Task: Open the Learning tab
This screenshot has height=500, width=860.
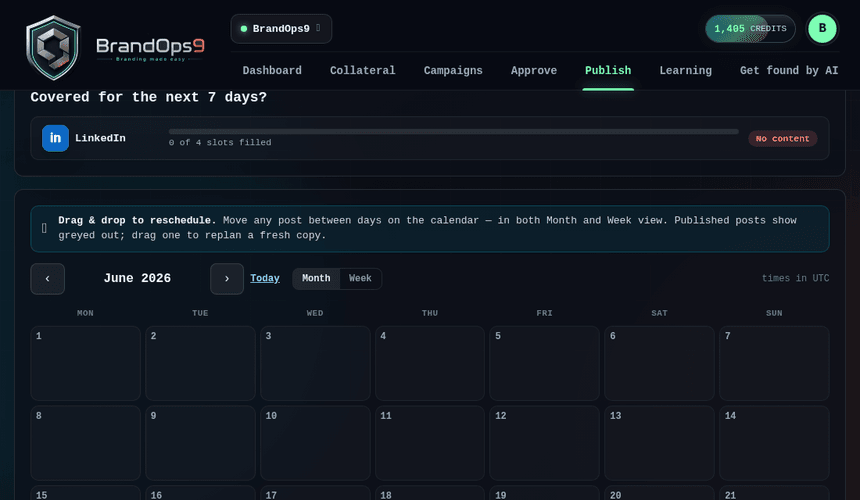Action: coord(686,71)
